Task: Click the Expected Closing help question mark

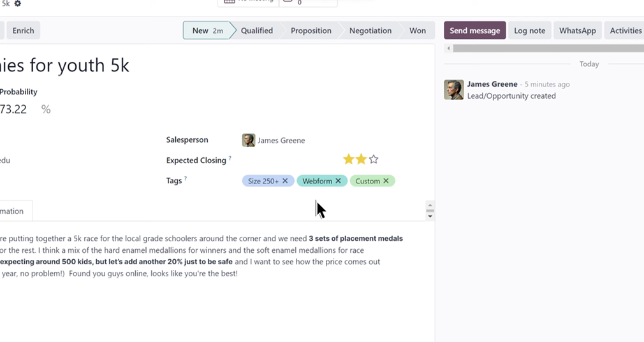Action: [230, 159]
